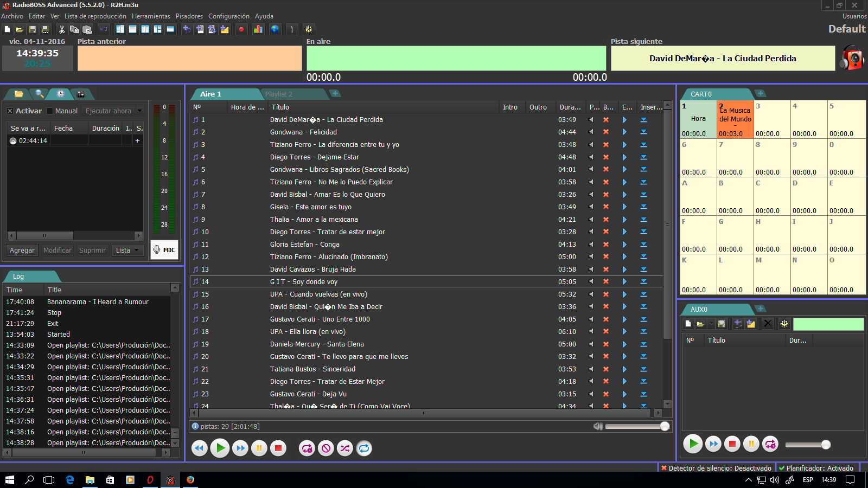Click the main player Stop button
Screen dimensions: 868x488
tap(278, 448)
